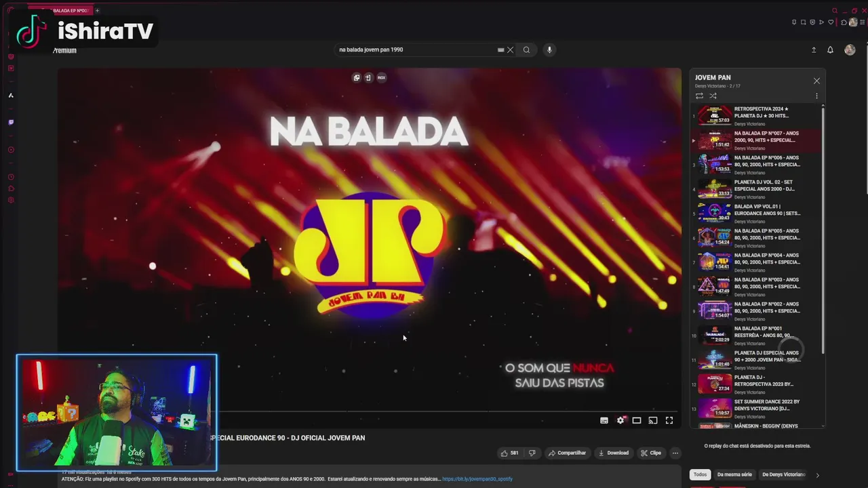Click the Compartilhar share button

pos(567,453)
